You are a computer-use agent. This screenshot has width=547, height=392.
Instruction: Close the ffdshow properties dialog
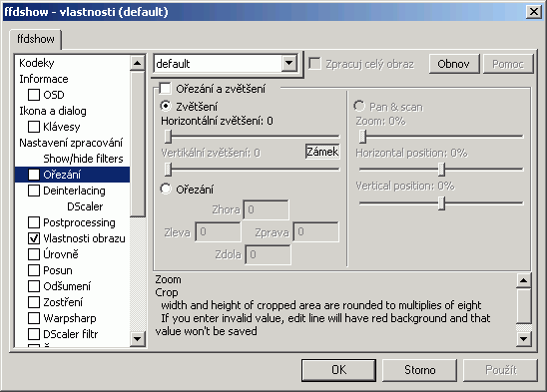(534, 12)
